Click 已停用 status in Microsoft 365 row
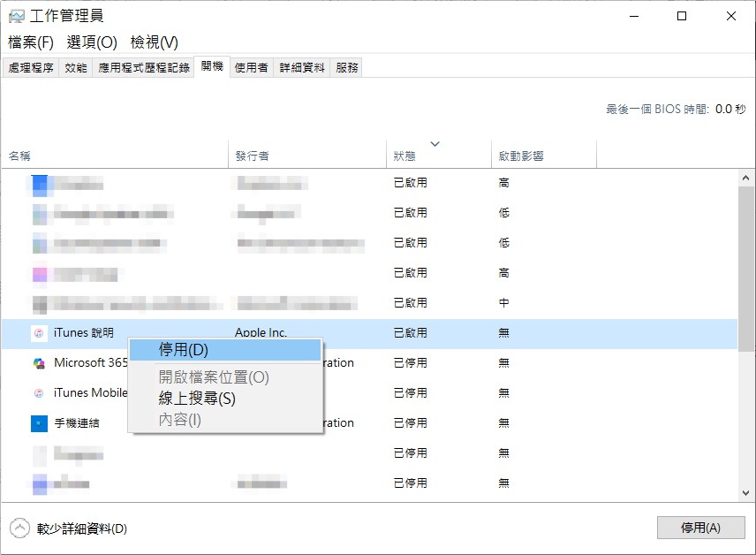This screenshot has width=756, height=555. (411, 363)
